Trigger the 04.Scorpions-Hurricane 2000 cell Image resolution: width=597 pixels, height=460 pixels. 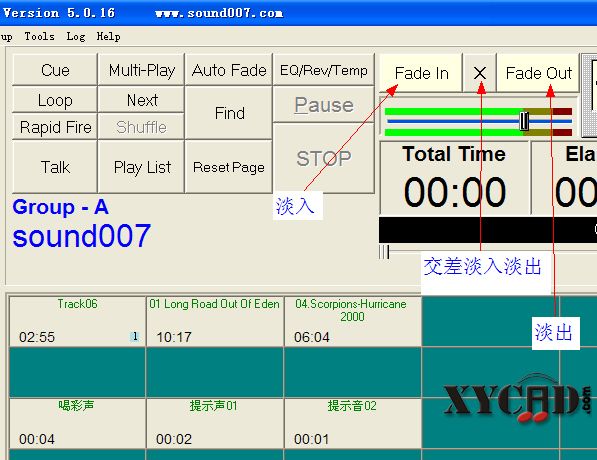[x=352, y=321]
